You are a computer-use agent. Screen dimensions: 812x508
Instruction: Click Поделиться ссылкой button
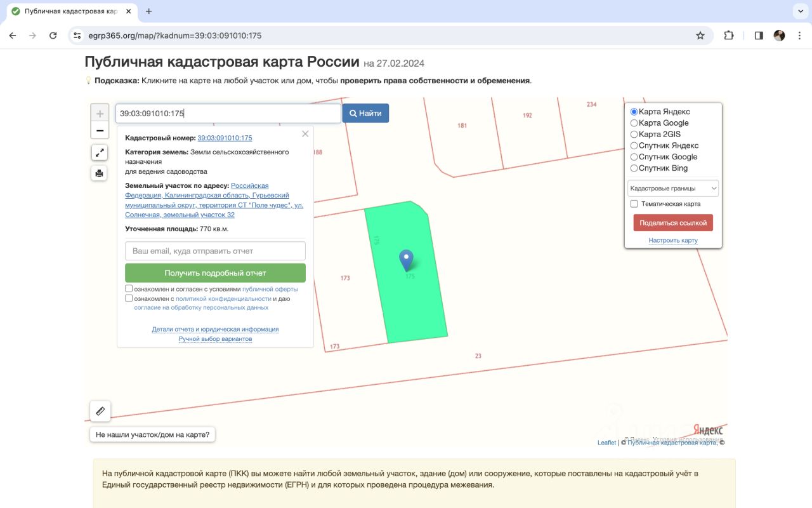[673, 223]
